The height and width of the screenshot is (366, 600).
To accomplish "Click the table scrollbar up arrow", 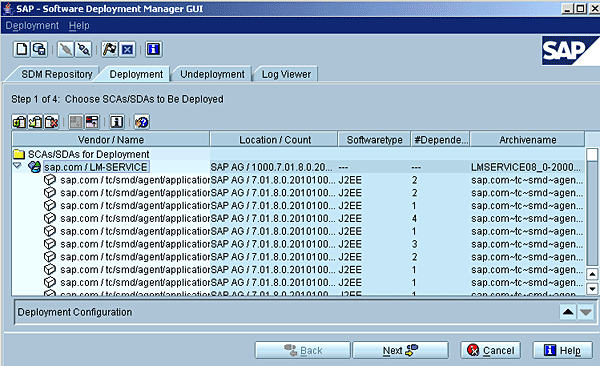I will (592, 274).
